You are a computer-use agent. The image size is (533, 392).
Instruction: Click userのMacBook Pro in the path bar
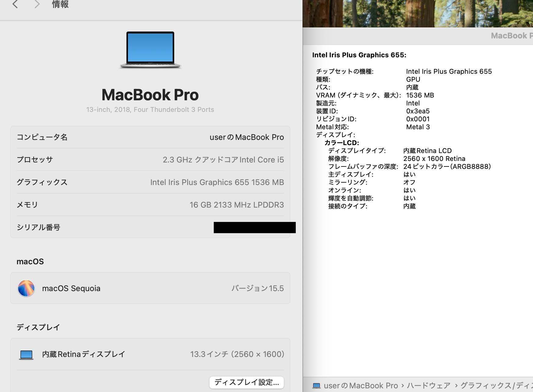(360, 386)
